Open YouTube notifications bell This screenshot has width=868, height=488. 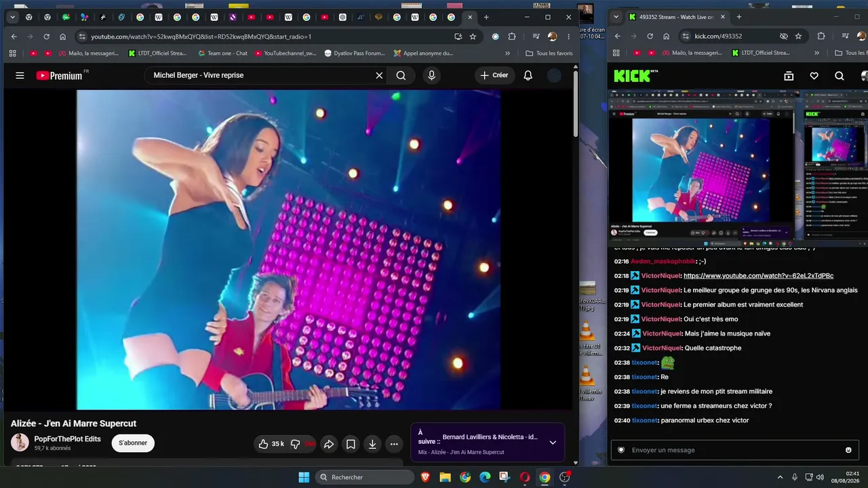pyautogui.click(x=528, y=75)
